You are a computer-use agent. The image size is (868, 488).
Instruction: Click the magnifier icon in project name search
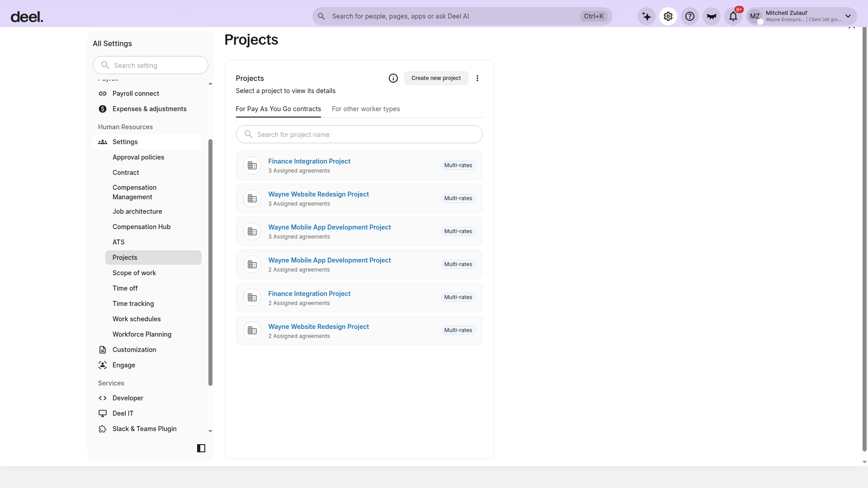249,134
